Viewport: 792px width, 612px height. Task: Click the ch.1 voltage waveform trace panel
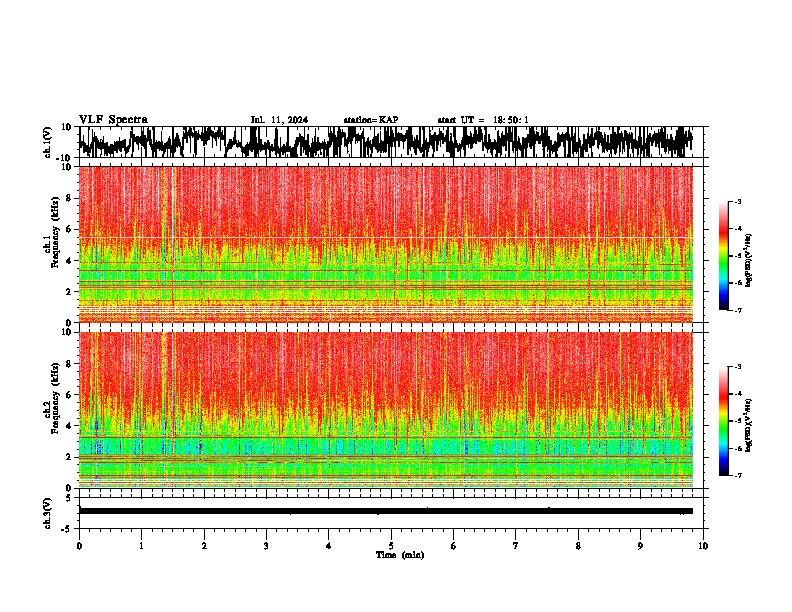pyautogui.click(x=391, y=142)
